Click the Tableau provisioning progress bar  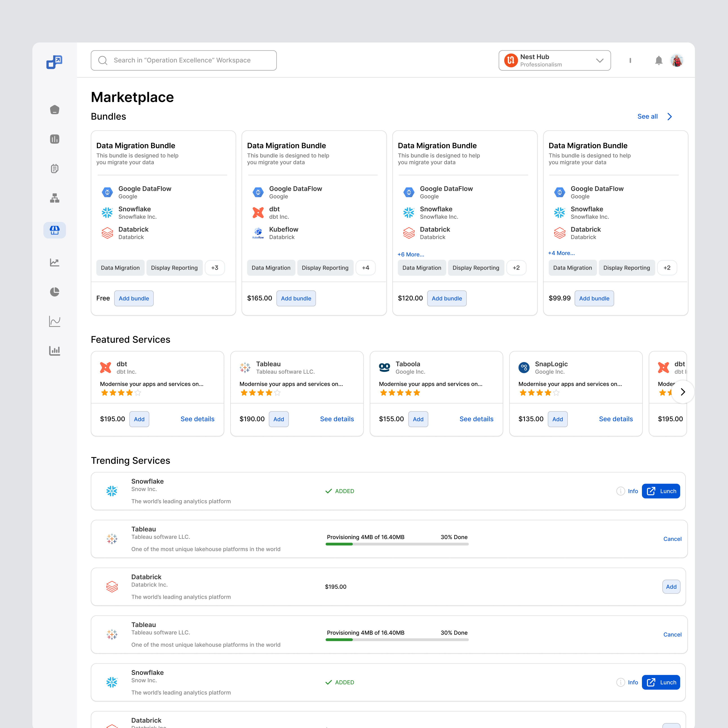tap(397, 544)
